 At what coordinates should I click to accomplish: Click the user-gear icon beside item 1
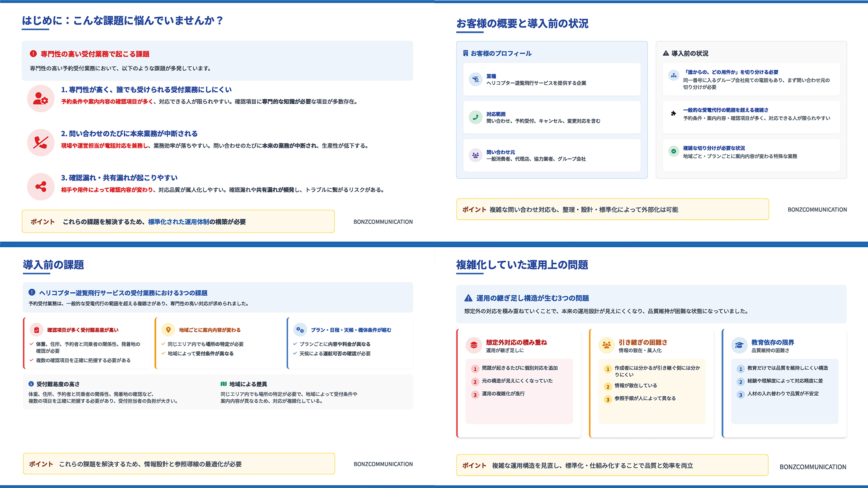pyautogui.click(x=41, y=98)
